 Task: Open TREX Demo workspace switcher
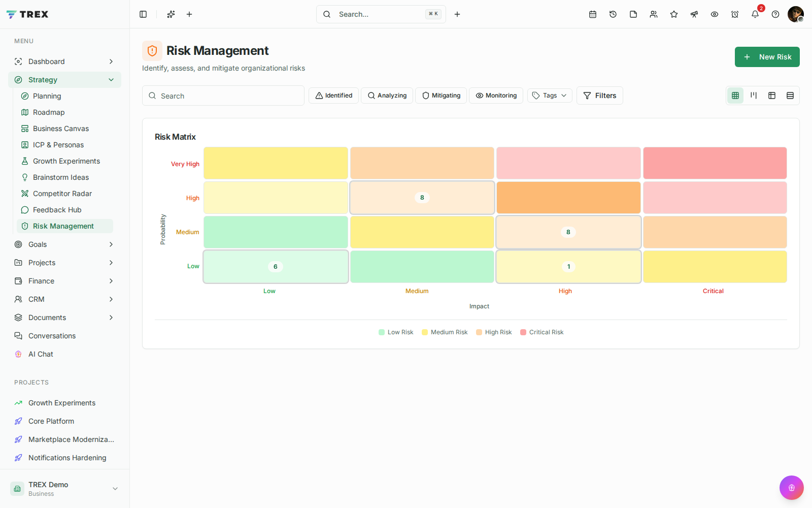click(64, 489)
